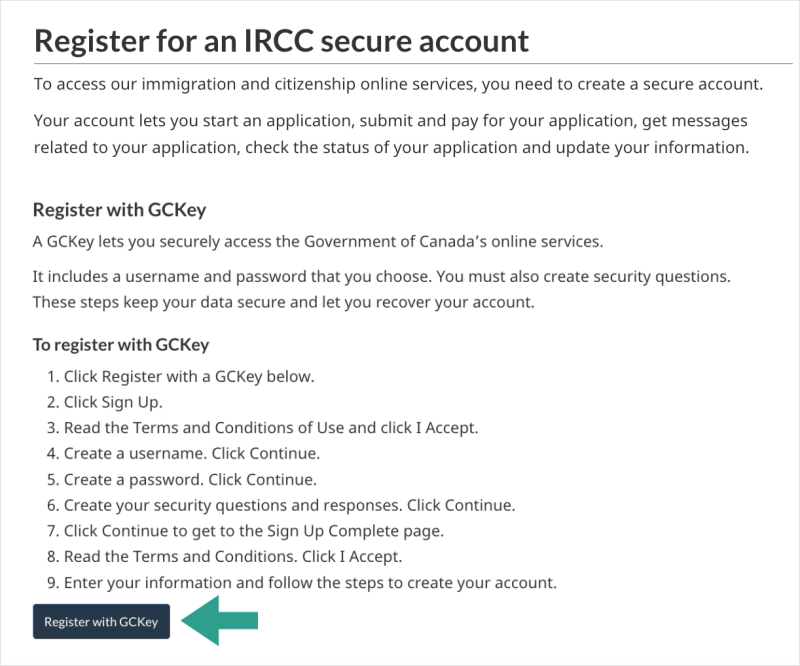Select step 1 Click Register with a GCKey below
800x666 pixels.
(181, 377)
